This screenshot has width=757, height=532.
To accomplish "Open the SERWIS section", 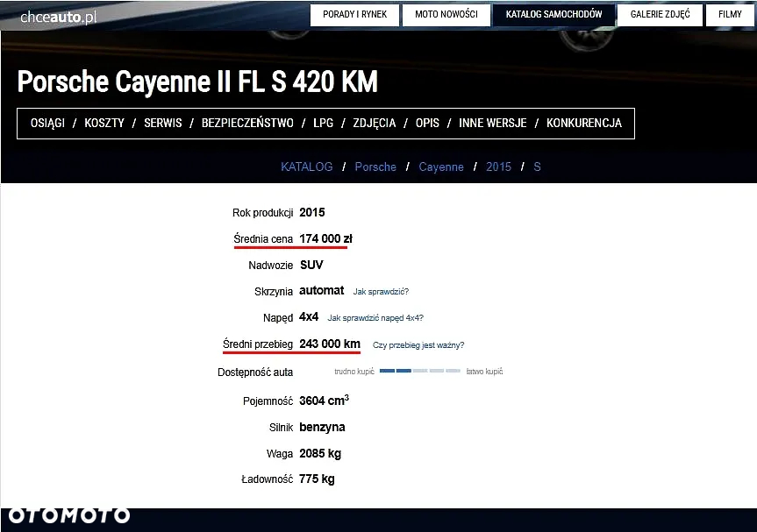I will (162, 124).
